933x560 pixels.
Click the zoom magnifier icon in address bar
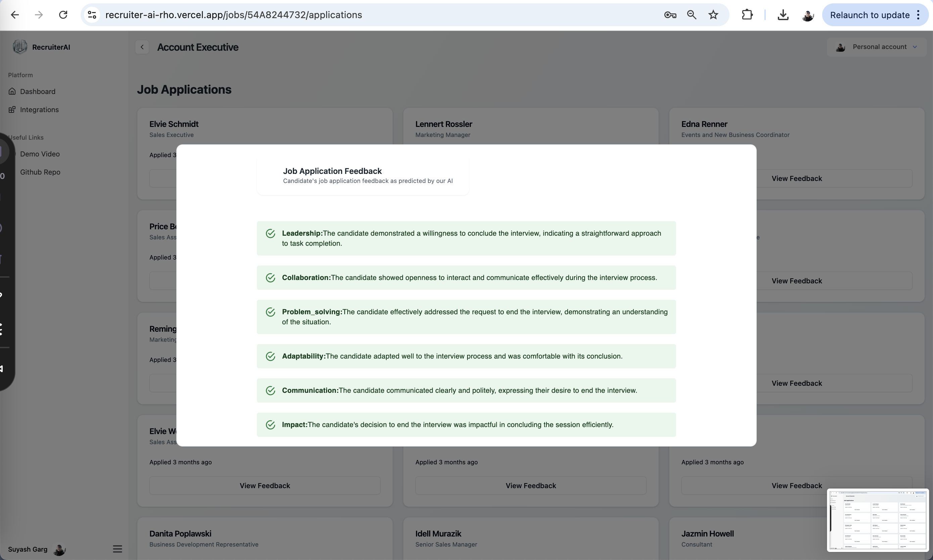[692, 15]
